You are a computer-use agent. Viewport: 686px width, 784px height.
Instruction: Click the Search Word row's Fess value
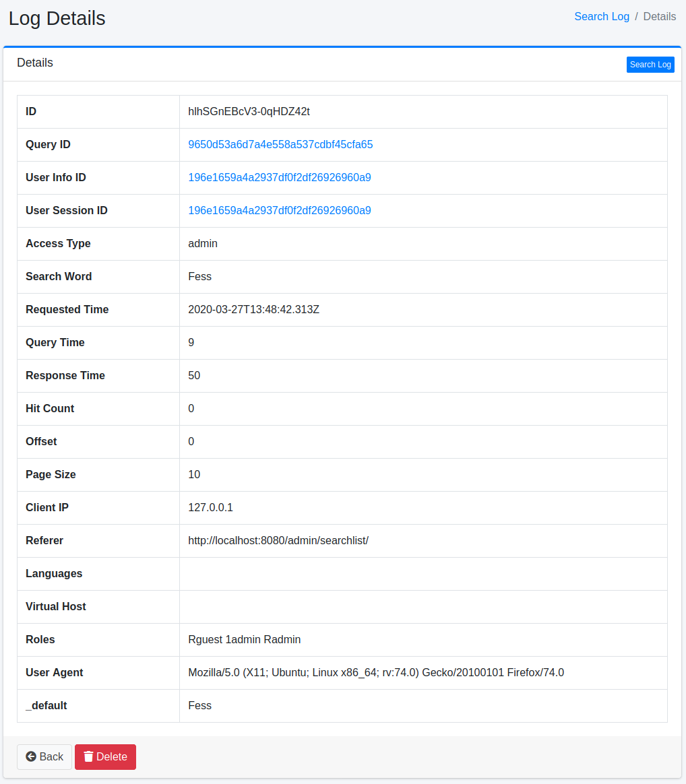coord(199,276)
